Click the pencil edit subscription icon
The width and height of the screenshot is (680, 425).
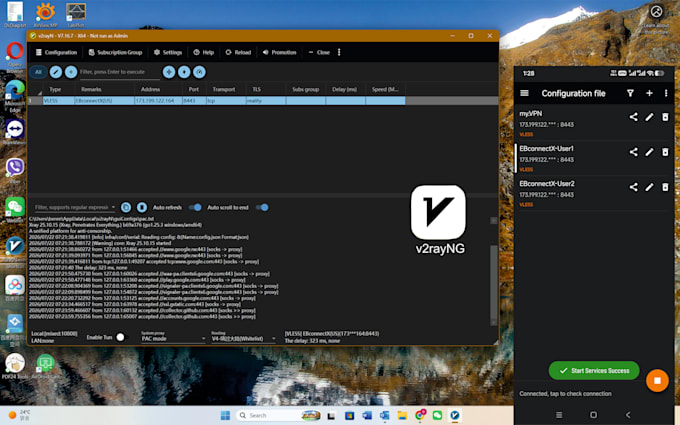tap(56, 72)
